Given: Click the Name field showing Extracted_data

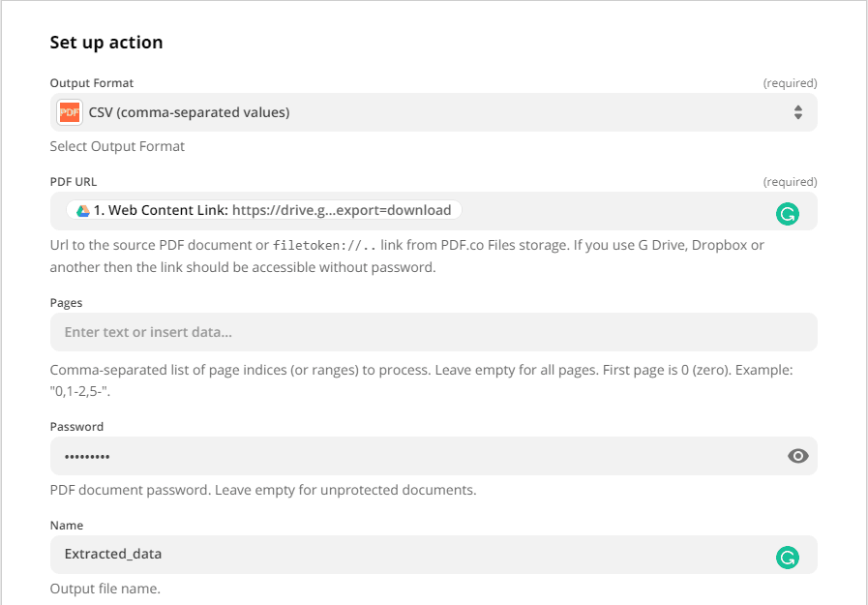Looking at the screenshot, I should pyautogui.click(x=387, y=556).
